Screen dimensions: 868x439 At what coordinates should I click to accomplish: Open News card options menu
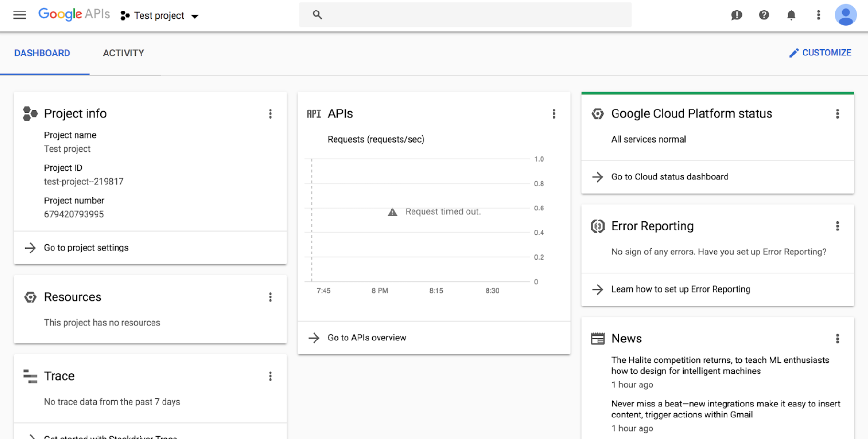837,339
